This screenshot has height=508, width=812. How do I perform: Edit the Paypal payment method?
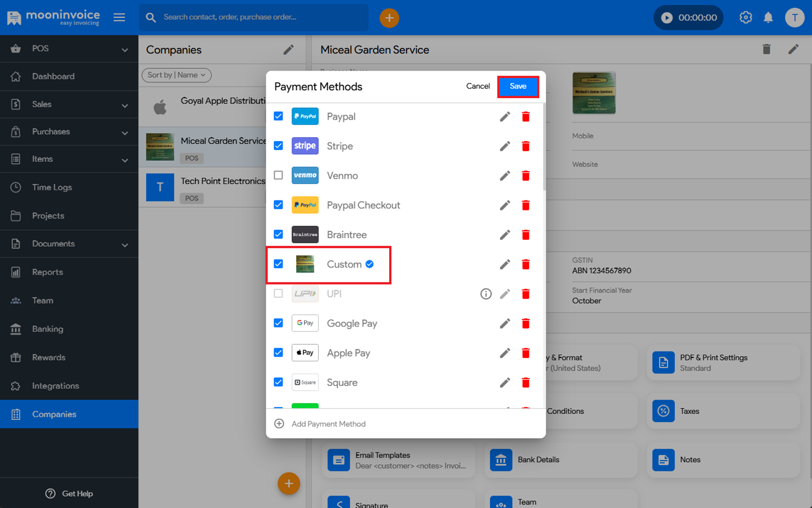[x=505, y=117]
